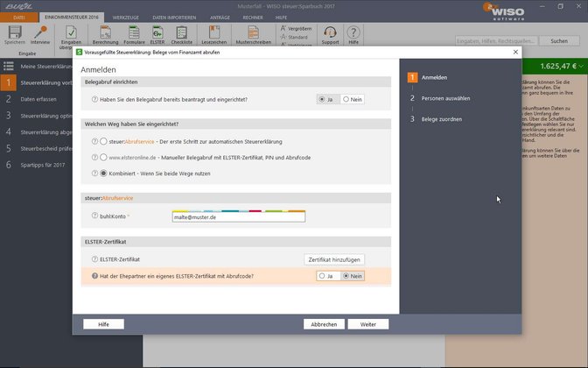Select sidebar step 5 Steuerbescheid prüfen

coord(37,148)
